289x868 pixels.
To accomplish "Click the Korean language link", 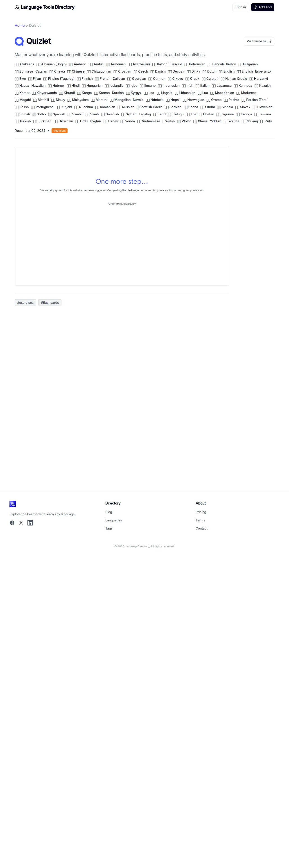I will [x=102, y=93].
